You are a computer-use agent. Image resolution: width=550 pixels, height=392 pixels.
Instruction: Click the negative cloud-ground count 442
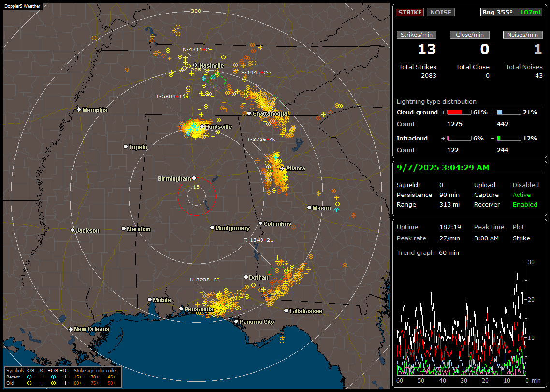[503, 124]
